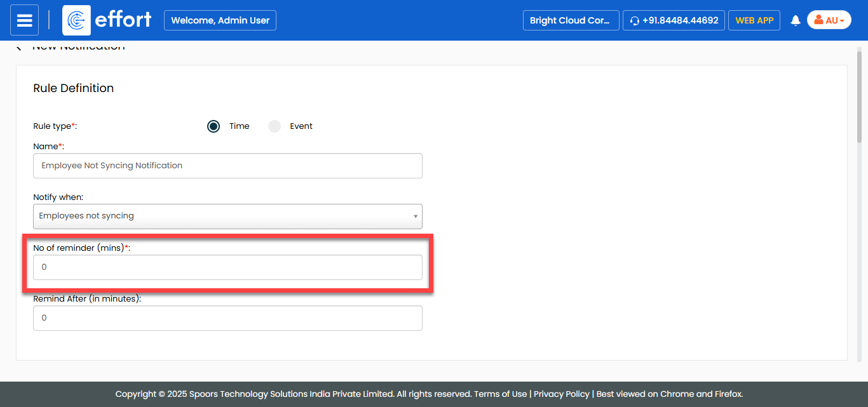Open the hamburger navigation menu

(24, 20)
